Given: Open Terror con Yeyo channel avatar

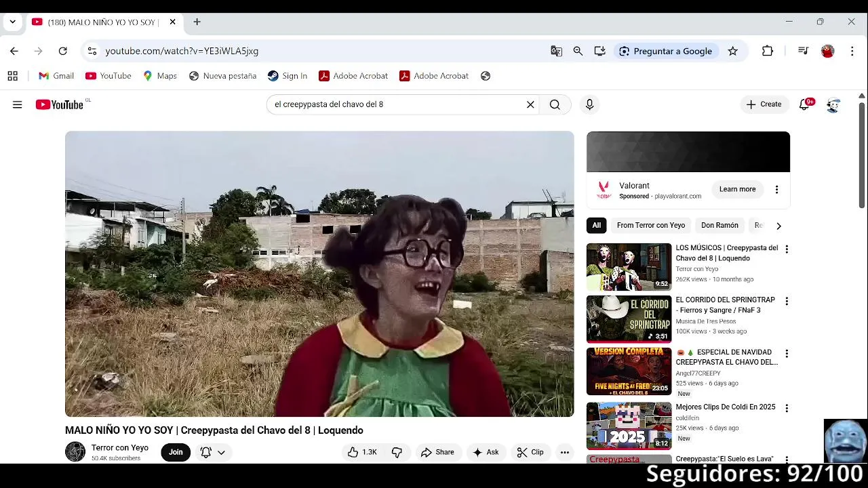Looking at the screenshot, I should coord(75,451).
